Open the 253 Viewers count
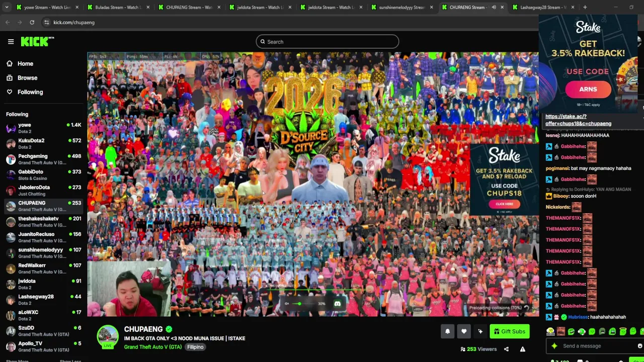 tap(478, 349)
